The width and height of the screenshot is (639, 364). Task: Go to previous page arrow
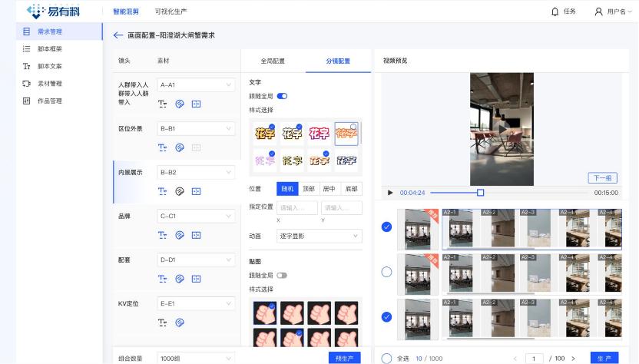click(x=515, y=359)
